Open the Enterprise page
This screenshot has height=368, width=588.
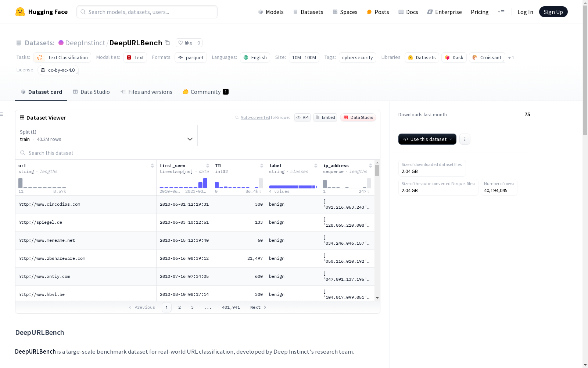[445, 12]
